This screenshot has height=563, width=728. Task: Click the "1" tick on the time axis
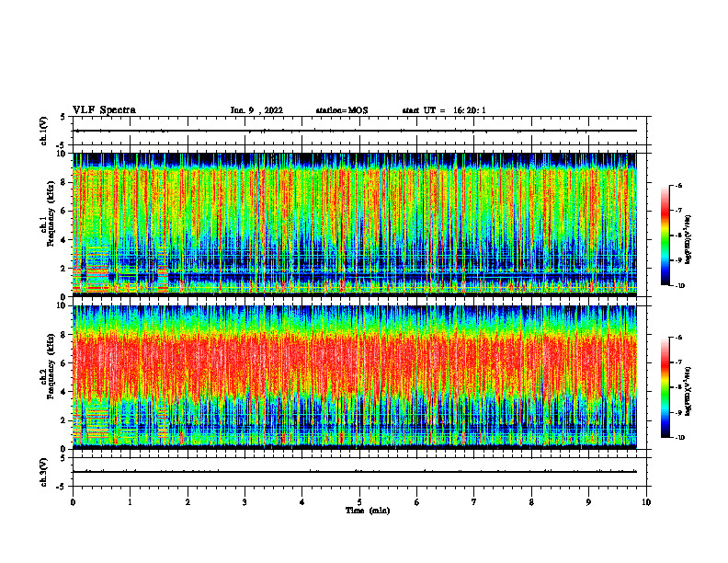(x=130, y=502)
